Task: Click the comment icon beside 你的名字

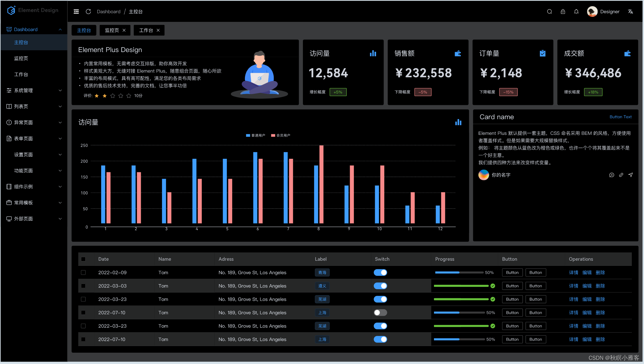Action: pos(611,175)
